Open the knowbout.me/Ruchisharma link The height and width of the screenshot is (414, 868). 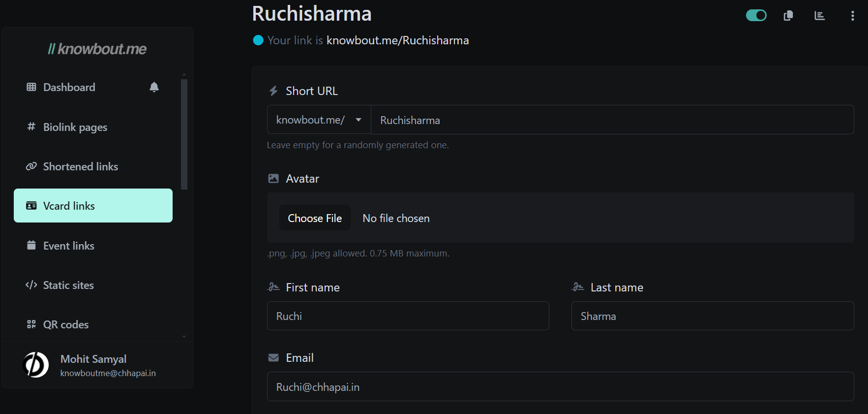pyautogui.click(x=397, y=40)
